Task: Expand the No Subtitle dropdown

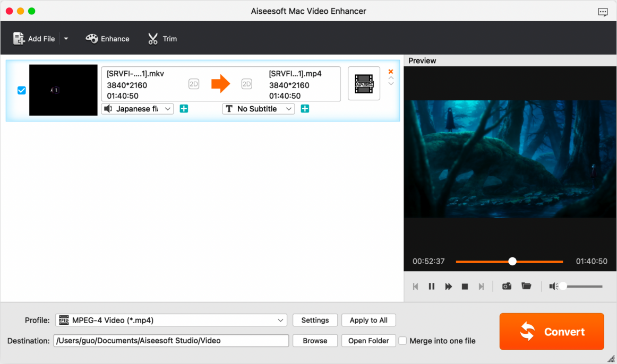Action: [x=259, y=109]
